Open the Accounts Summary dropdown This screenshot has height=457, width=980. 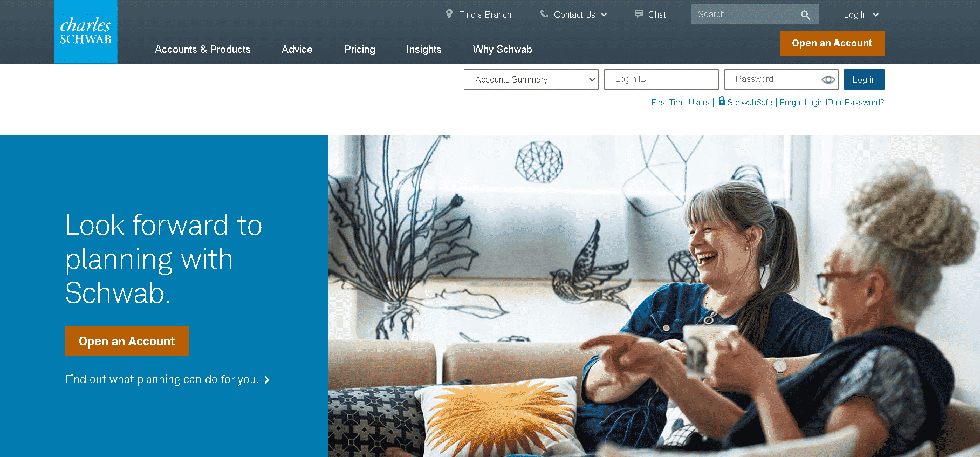tap(531, 79)
